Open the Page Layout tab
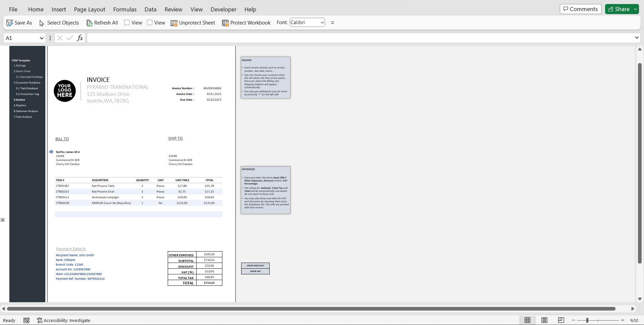 point(90,9)
